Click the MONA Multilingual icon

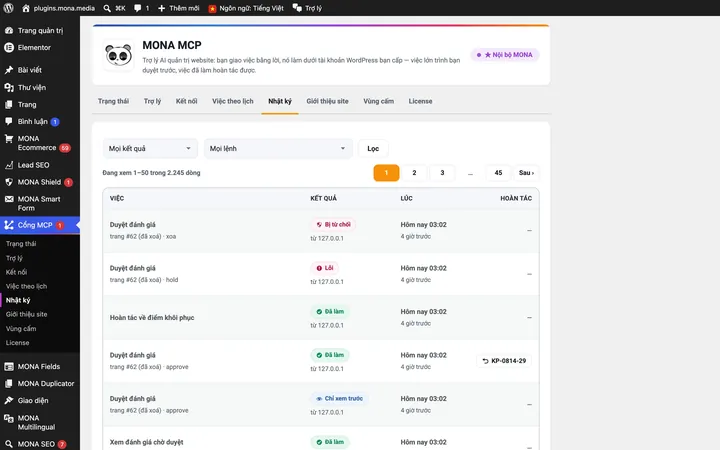[x=9, y=418]
